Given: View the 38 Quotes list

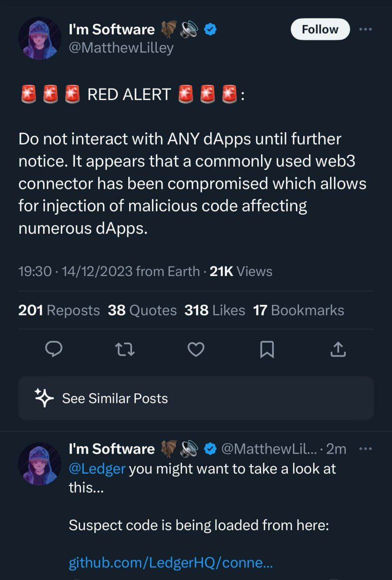Looking at the screenshot, I should pos(142,310).
